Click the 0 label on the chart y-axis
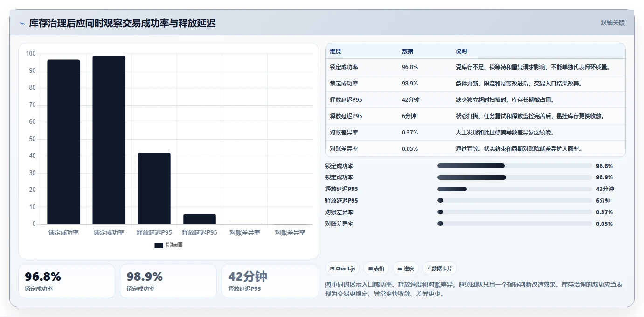The image size is (644, 317). click(x=34, y=224)
